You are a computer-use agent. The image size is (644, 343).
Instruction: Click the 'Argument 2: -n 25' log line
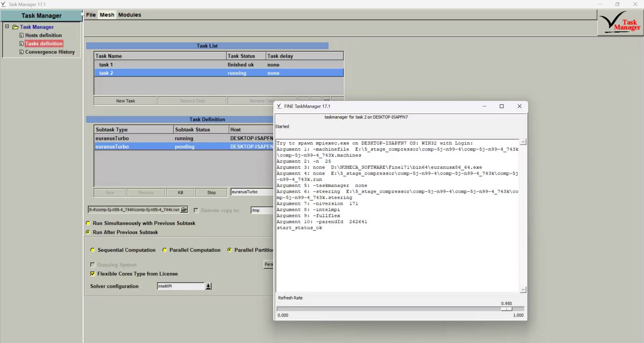pos(304,161)
